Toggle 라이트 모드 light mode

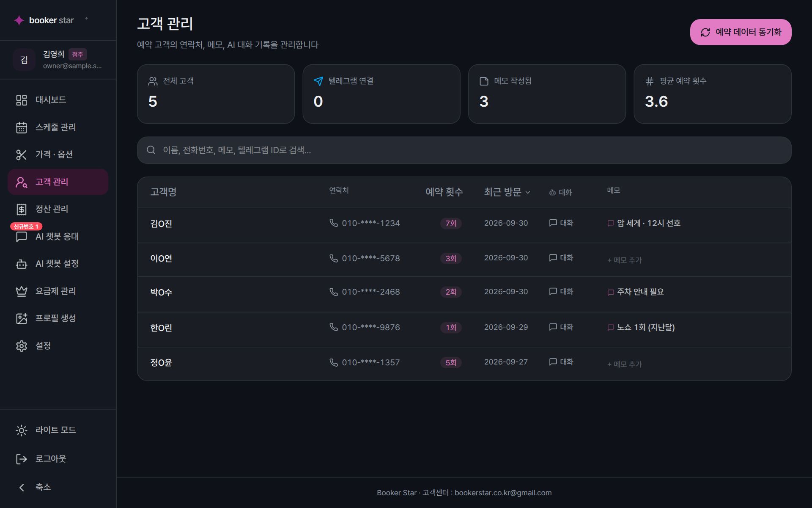(58, 430)
